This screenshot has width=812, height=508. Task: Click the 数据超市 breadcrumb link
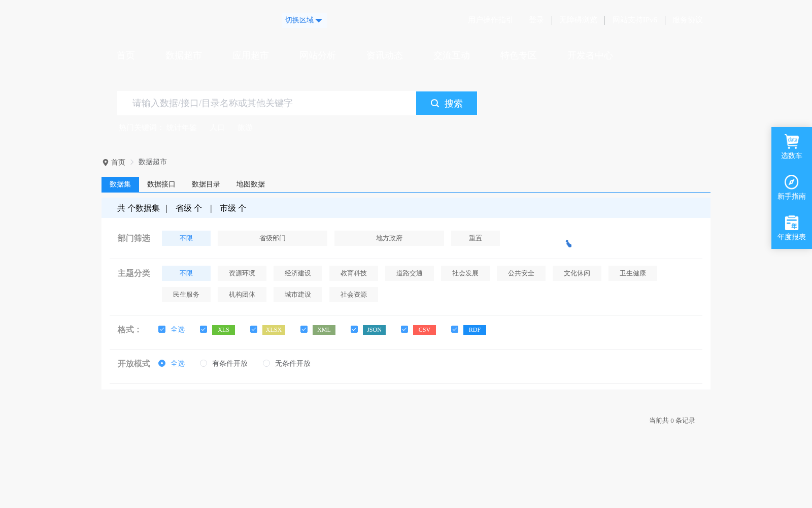click(153, 162)
